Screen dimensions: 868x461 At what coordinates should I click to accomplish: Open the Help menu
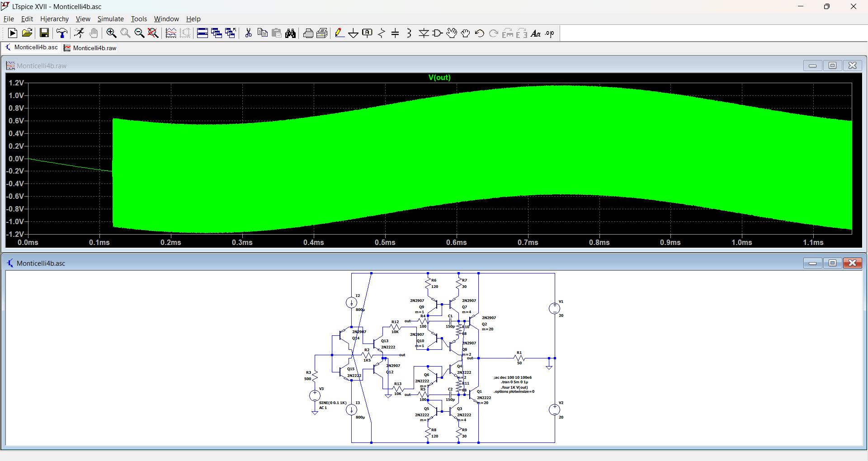193,19
